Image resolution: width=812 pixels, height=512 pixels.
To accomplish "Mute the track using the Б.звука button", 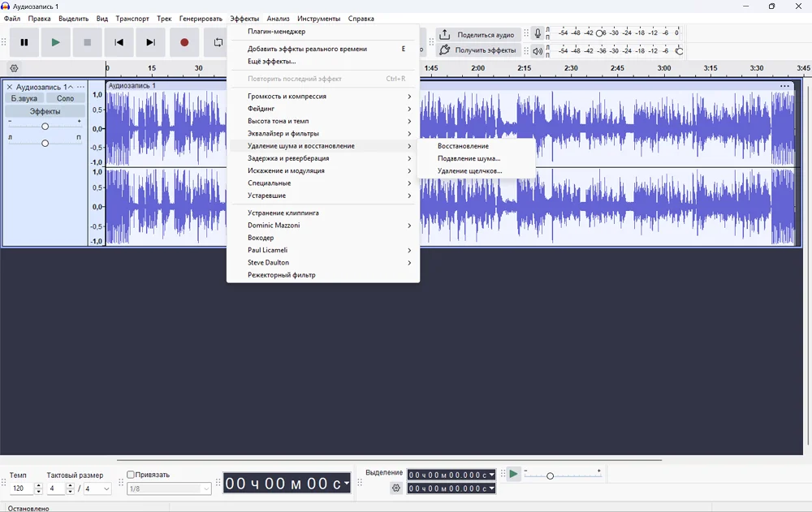I will pos(24,98).
